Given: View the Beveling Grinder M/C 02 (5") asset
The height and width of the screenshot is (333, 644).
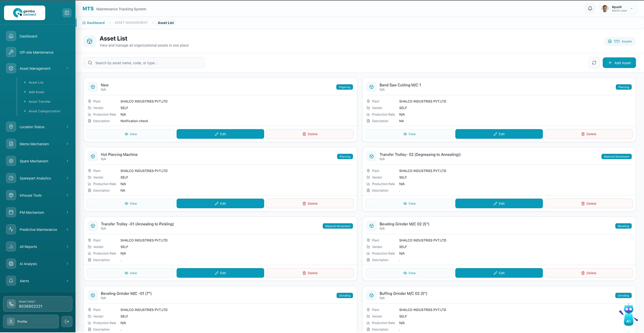Looking at the screenshot, I should point(409,273).
